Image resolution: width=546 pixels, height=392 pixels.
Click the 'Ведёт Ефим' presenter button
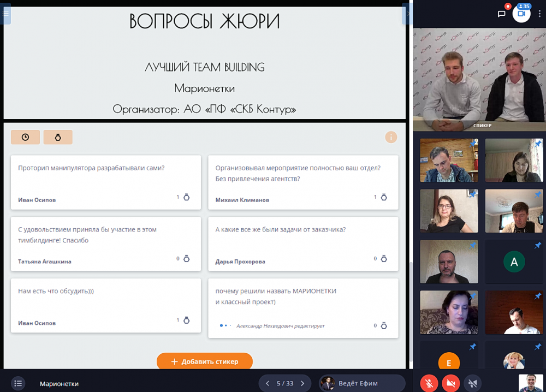tap(362, 383)
